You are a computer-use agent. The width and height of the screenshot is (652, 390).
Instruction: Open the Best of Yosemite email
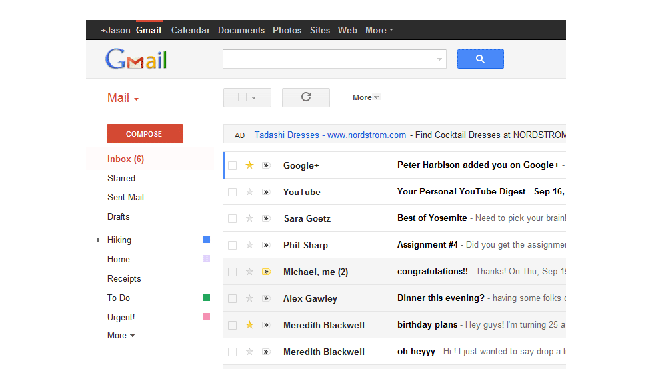coord(432,218)
